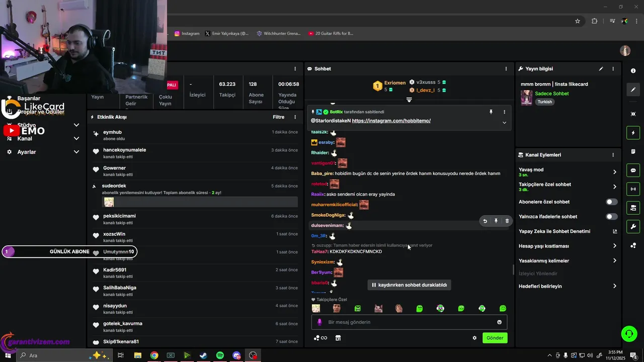The image size is (644, 362).
Task: Open the notes page icon in right sidebar
Action: point(633,151)
